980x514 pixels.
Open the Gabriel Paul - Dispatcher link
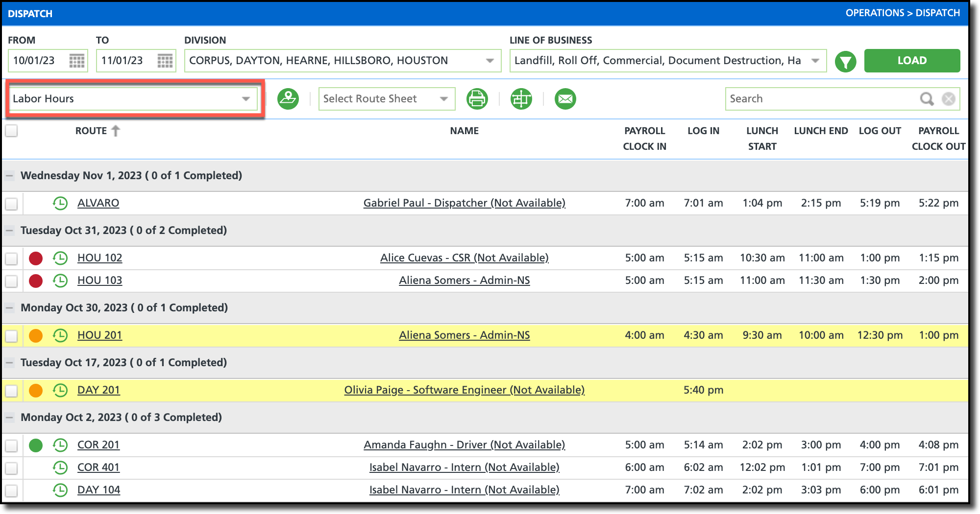464,203
